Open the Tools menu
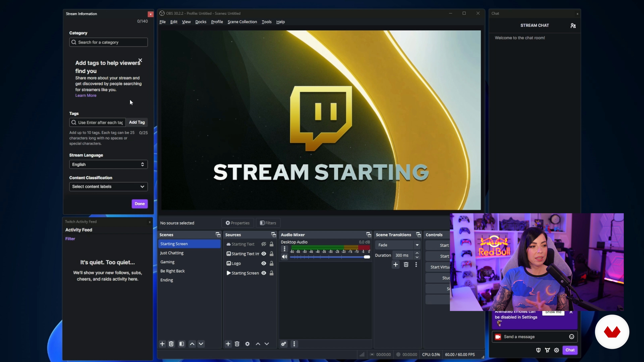This screenshot has height=362, width=644. pyautogui.click(x=266, y=22)
